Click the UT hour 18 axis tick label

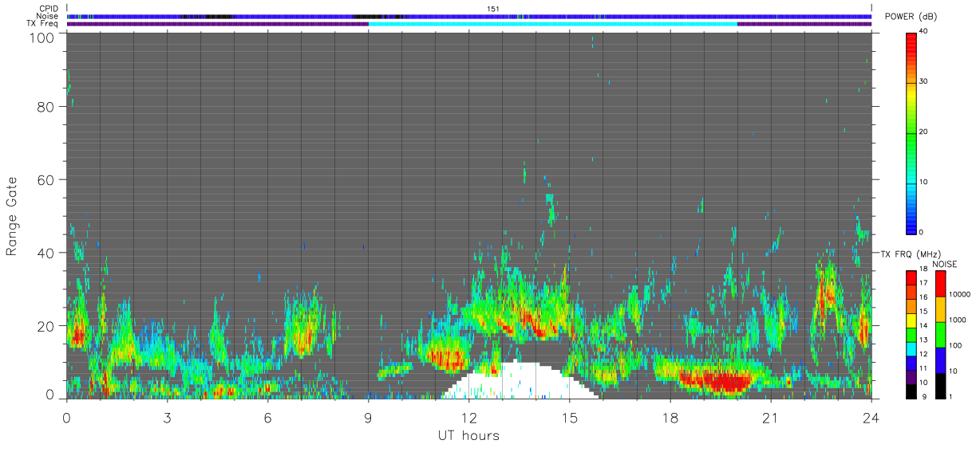coord(670,419)
